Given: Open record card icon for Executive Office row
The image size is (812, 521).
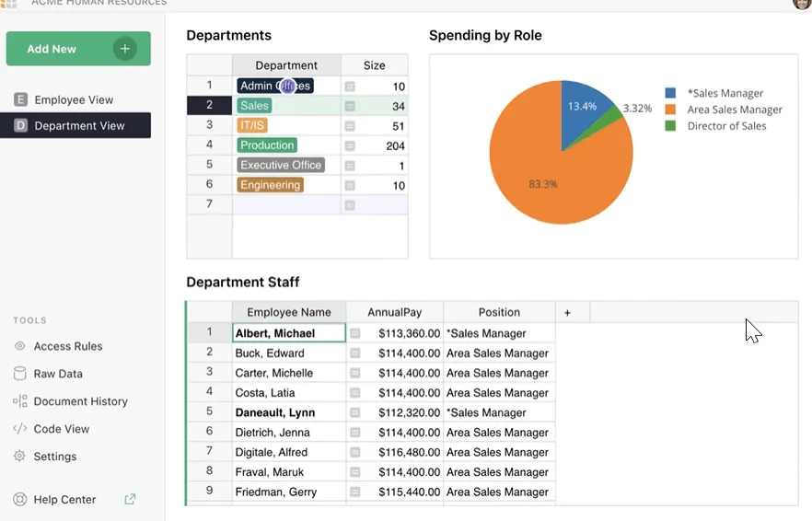Looking at the screenshot, I should point(350,166).
